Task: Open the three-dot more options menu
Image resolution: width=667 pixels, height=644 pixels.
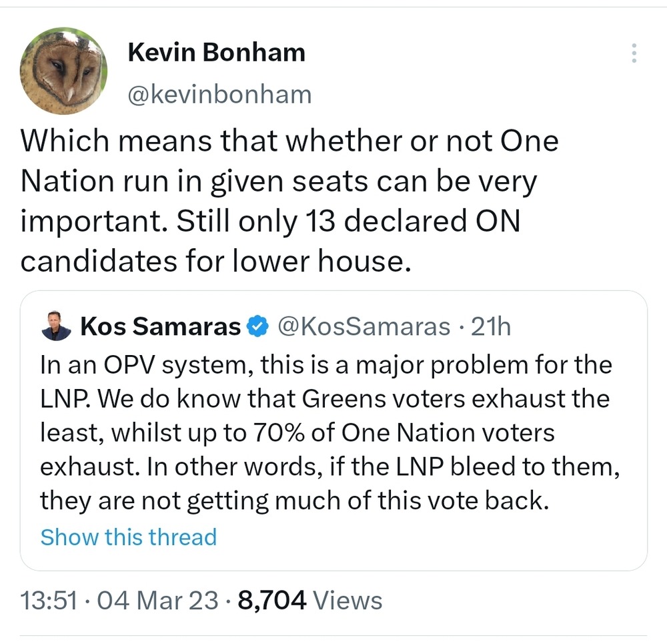Action: (x=634, y=53)
